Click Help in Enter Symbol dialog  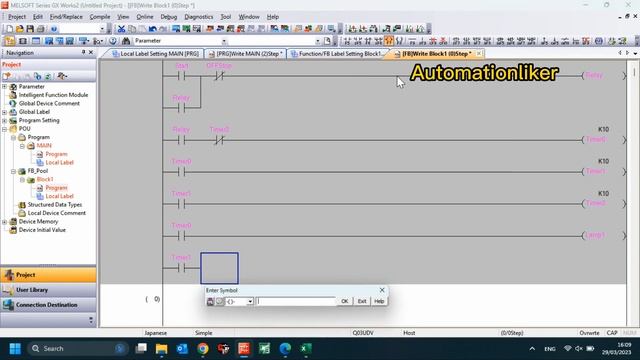[379, 301]
